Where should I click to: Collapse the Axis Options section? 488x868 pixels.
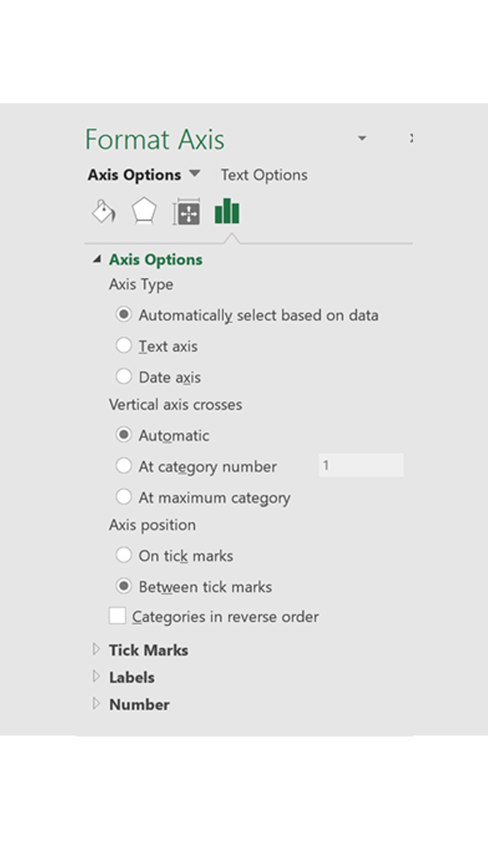click(97, 259)
